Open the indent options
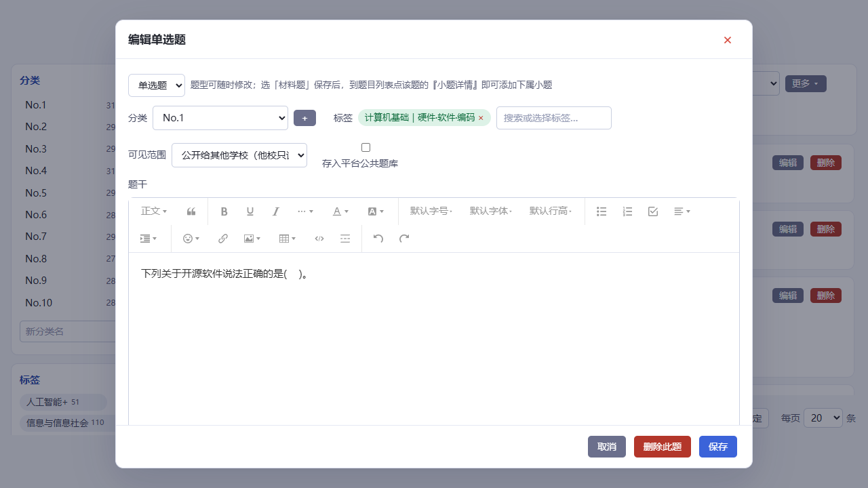Screen dimensions: 868x488 tap(148, 239)
